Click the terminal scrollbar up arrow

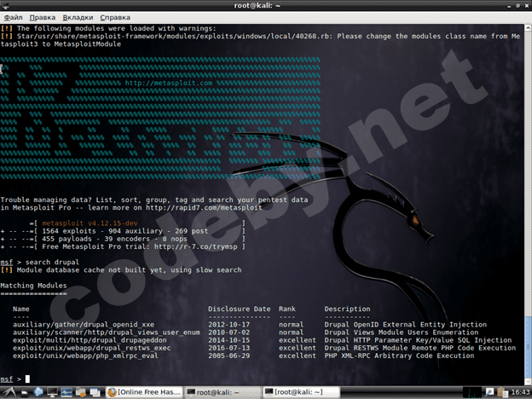pyautogui.click(x=528, y=28)
